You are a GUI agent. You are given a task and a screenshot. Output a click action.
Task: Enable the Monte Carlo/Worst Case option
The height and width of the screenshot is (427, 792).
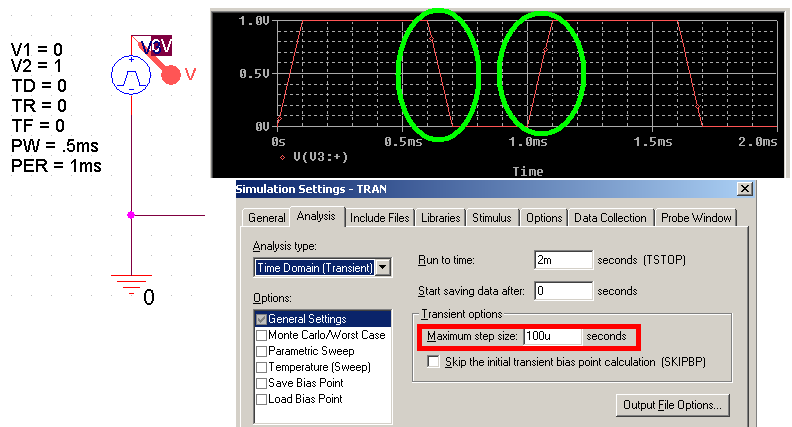tap(261, 335)
